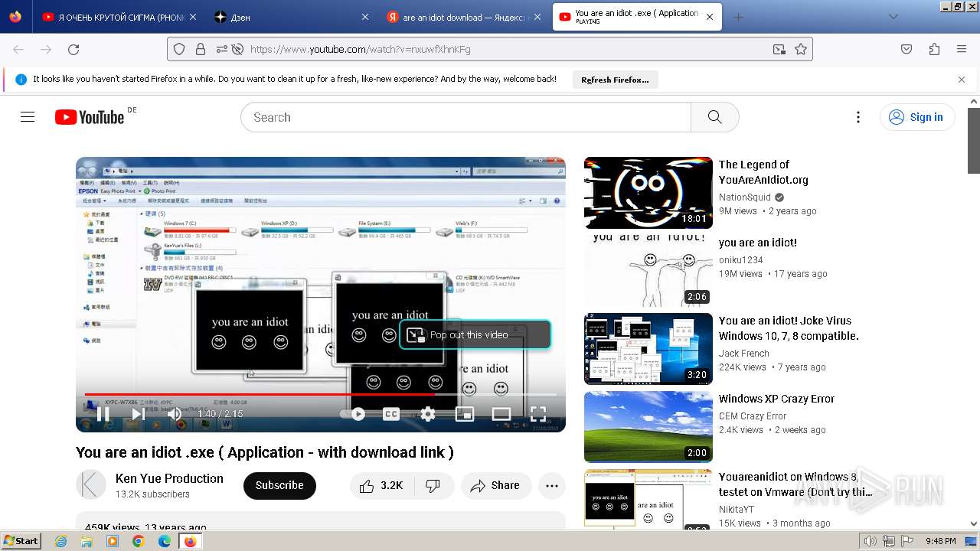Close the 'You are an idiot .exe' tab
This screenshot has width=980, height=551.
coord(710,17)
